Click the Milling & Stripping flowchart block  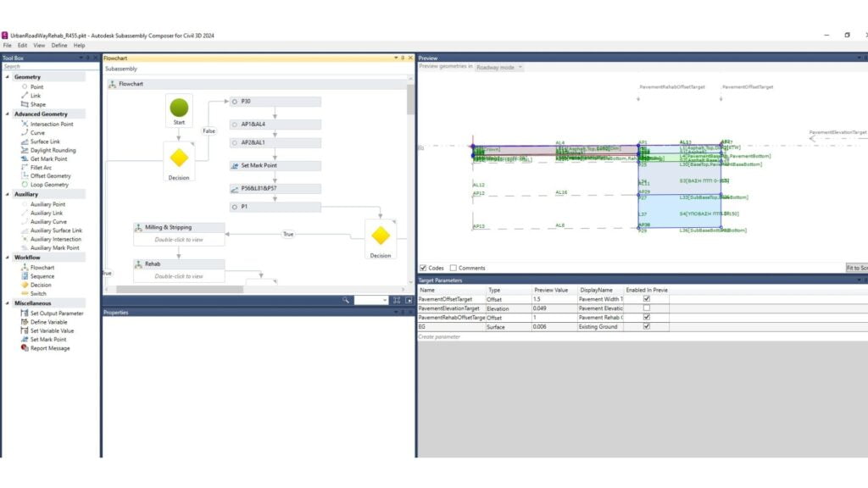coord(179,227)
